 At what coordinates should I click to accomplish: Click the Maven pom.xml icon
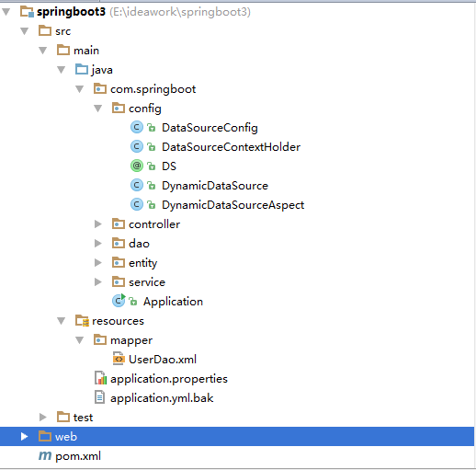45,456
